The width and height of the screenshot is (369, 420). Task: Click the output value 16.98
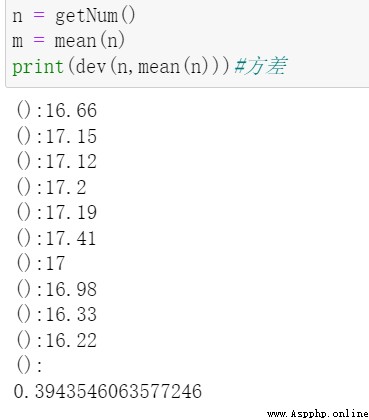(x=71, y=289)
